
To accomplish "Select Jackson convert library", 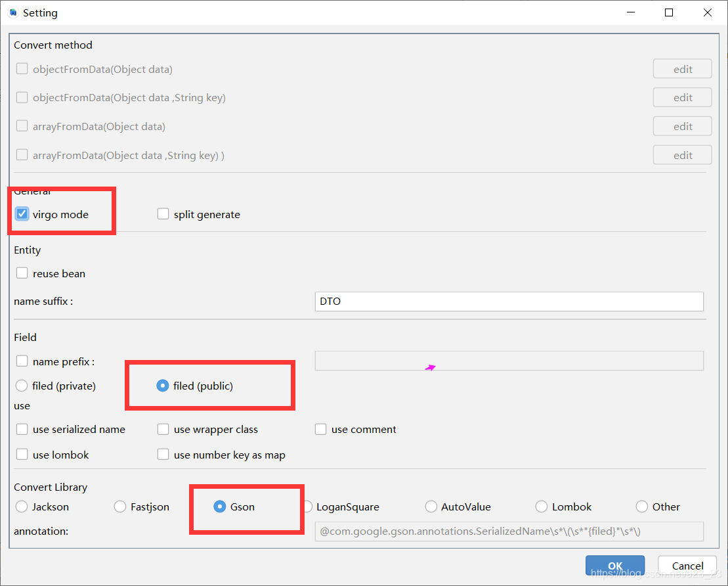I will (x=22, y=507).
